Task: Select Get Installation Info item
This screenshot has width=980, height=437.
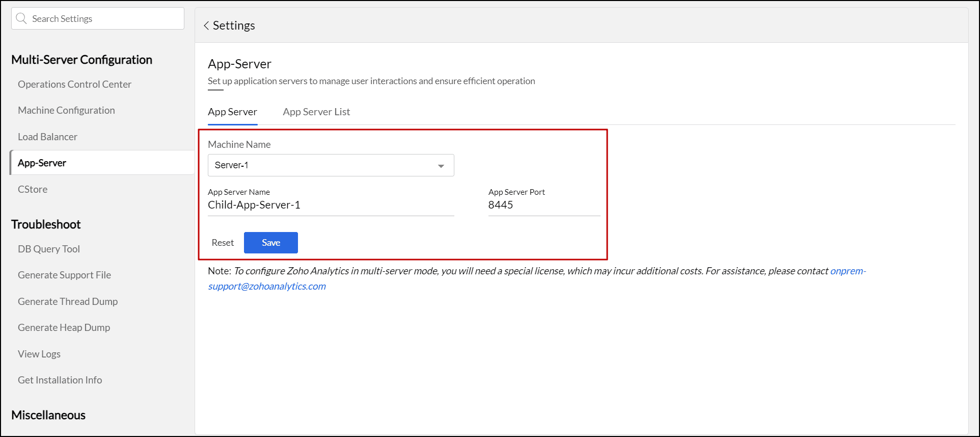Action: coord(60,380)
